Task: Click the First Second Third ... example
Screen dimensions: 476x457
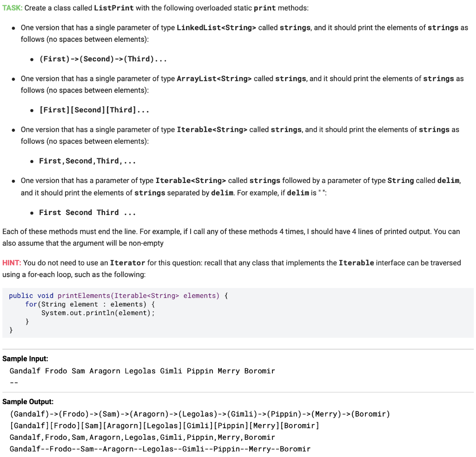Action: click(87, 213)
